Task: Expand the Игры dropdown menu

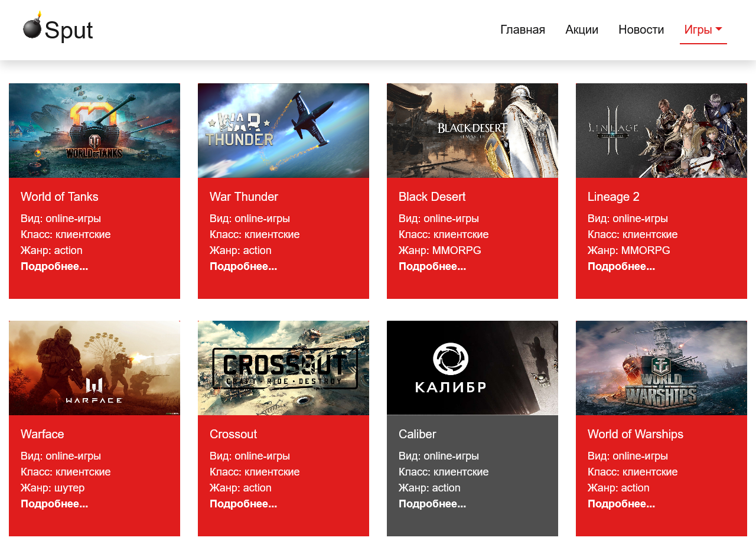Action: 703,30
